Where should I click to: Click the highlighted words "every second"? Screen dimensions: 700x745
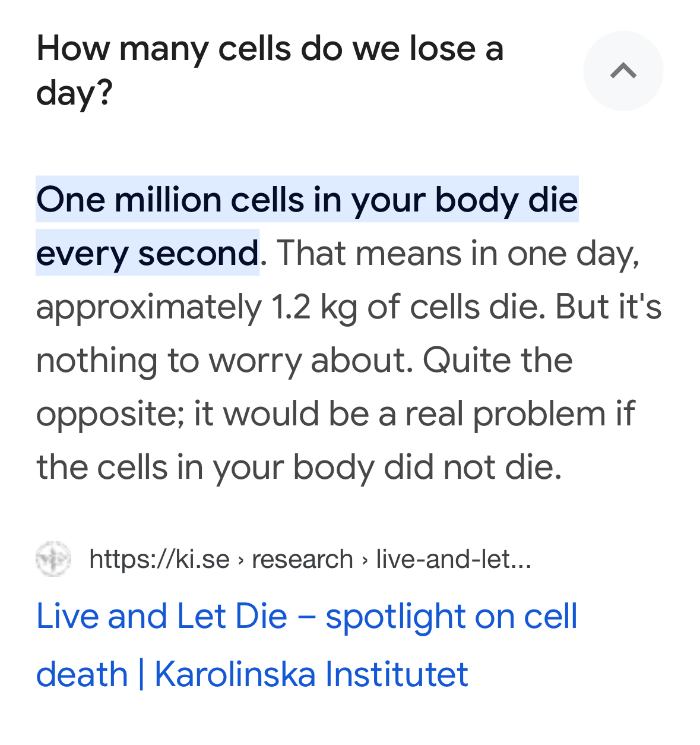[x=147, y=254]
